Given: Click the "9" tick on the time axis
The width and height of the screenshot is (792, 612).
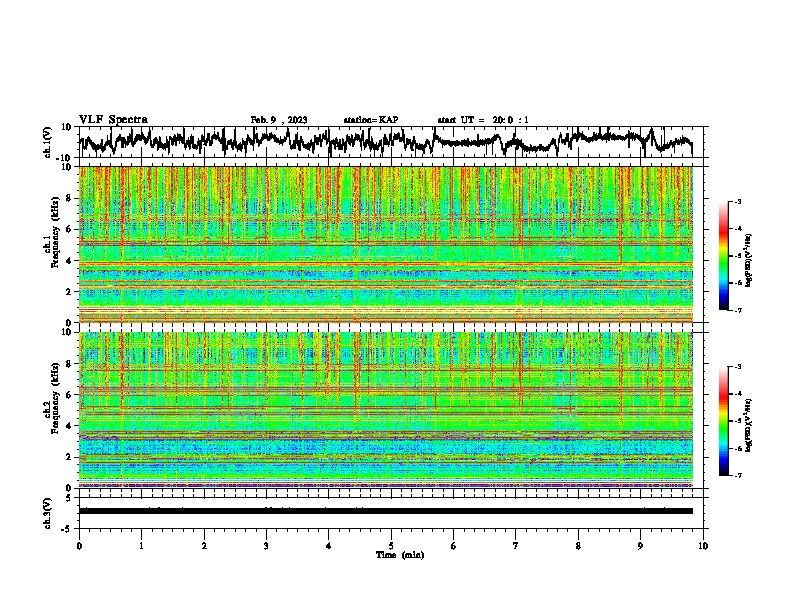Looking at the screenshot, I should [x=640, y=546].
